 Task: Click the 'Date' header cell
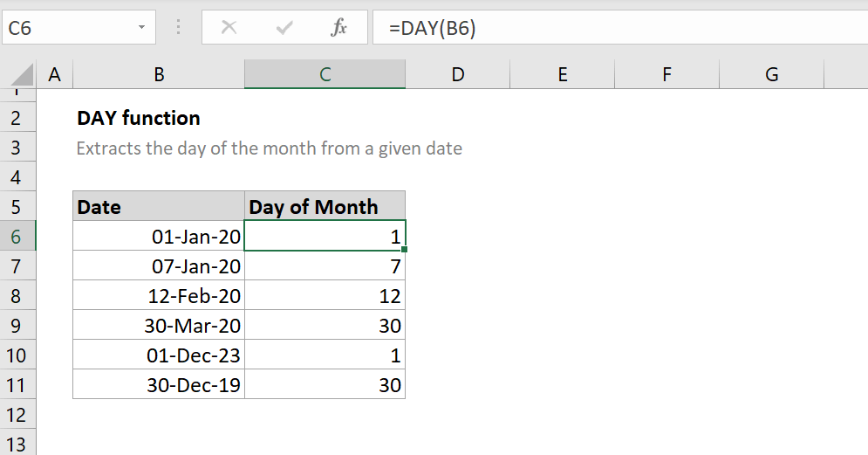[159, 207]
